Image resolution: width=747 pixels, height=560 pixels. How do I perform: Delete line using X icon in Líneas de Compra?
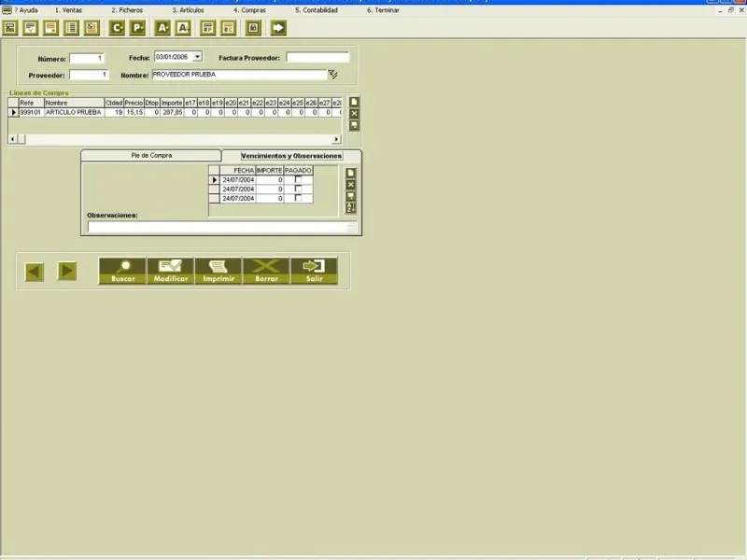[x=354, y=113]
